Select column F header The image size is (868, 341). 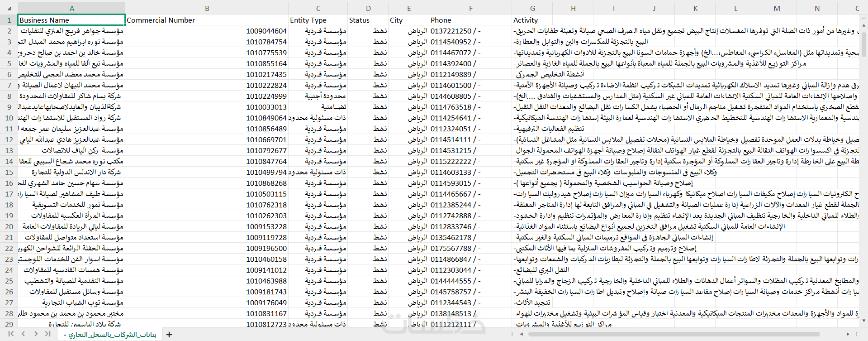pos(470,8)
